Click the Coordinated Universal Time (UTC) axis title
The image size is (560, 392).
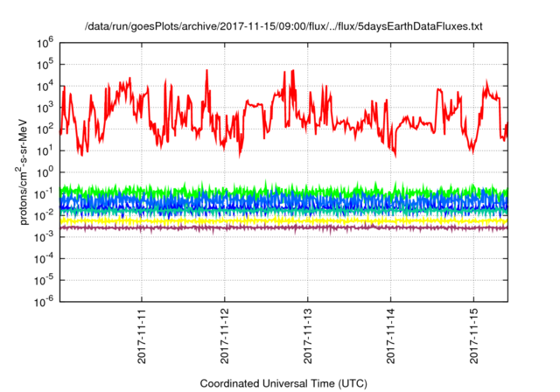click(283, 384)
